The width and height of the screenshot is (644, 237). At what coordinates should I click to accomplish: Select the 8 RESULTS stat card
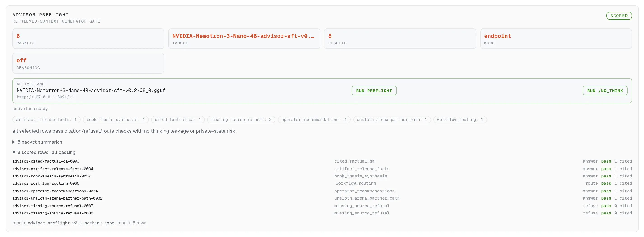click(x=400, y=39)
